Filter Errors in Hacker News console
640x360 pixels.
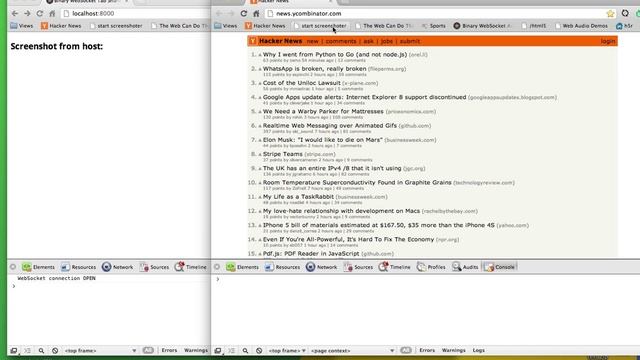click(427, 350)
